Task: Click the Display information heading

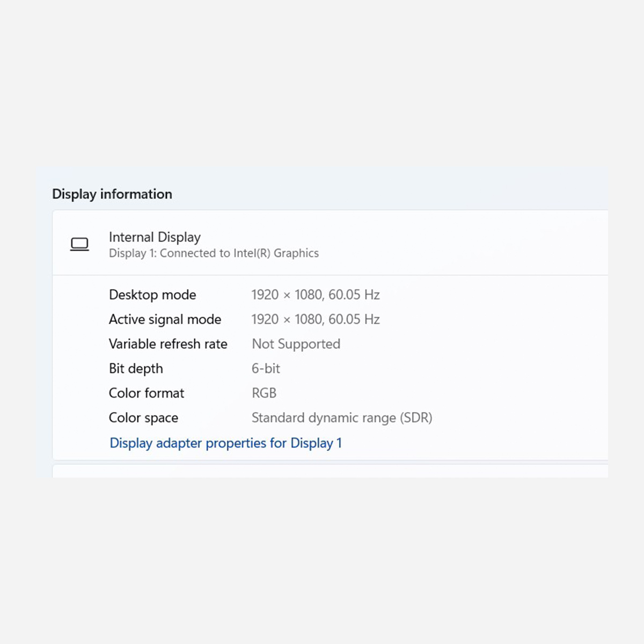Action: pyautogui.click(x=112, y=194)
